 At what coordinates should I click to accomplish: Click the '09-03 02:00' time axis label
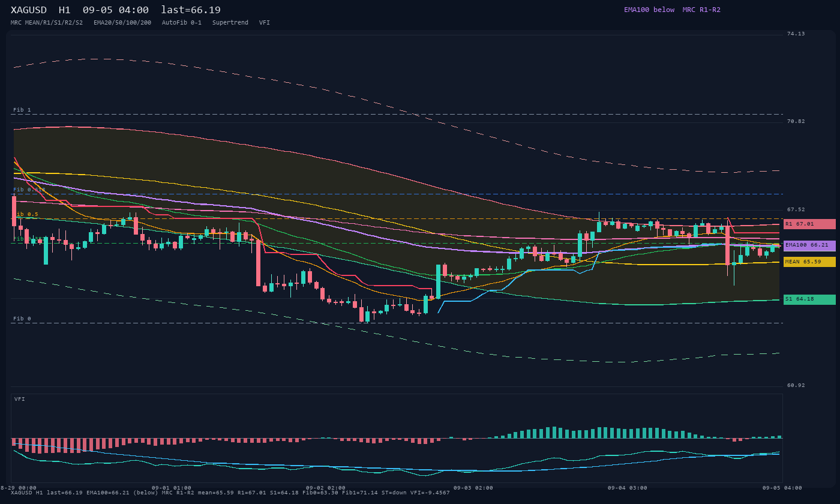[473, 488]
